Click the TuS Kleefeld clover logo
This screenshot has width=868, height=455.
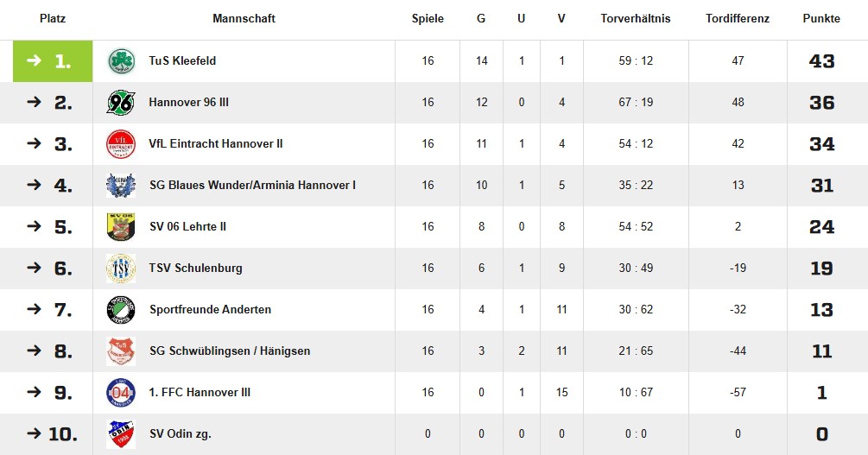121,61
